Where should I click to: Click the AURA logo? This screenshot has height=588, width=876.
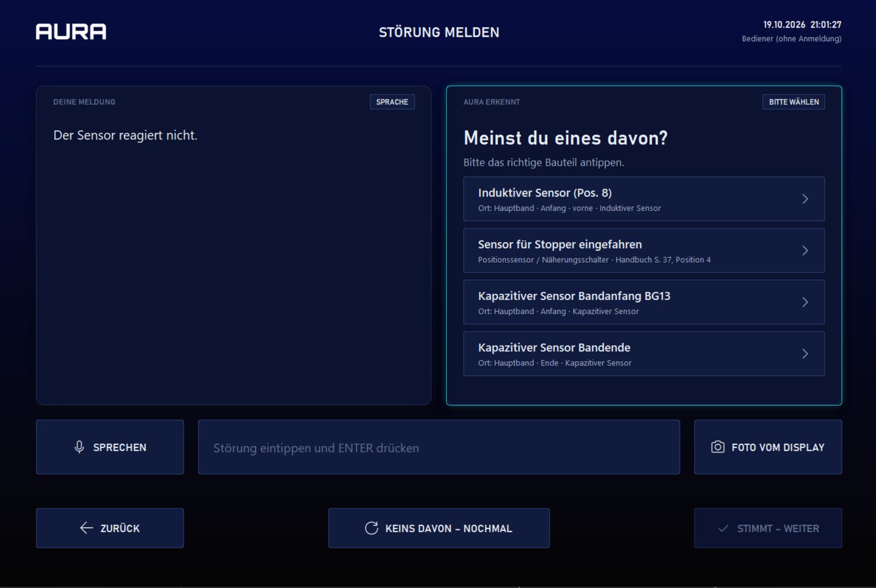[71, 32]
